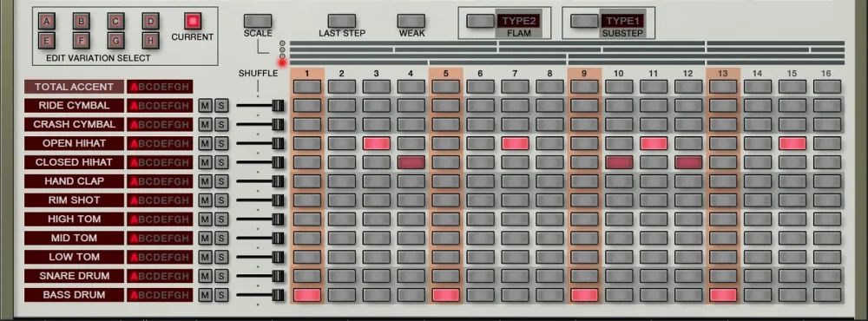
Task: Solo the Mid Tom track
Action: (x=220, y=238)
